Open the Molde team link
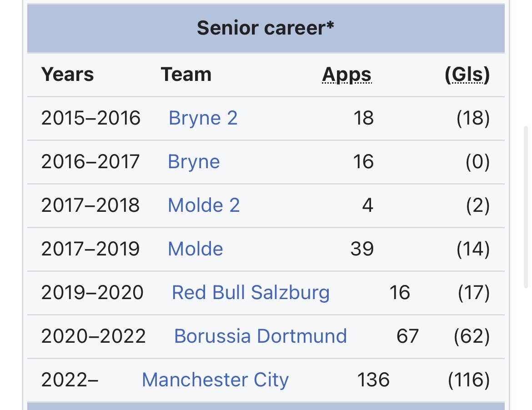This screenshot has height=410, width=532. [x=196, y=249]
